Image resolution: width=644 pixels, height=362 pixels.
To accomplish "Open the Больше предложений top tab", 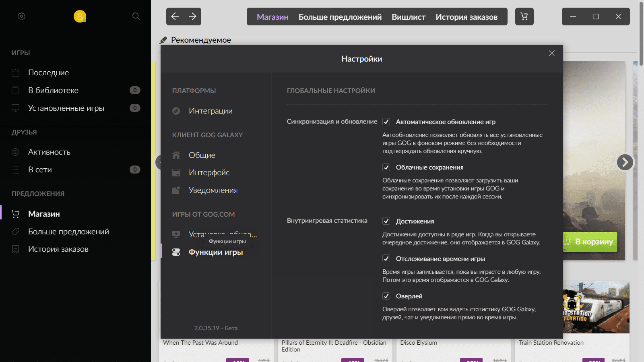I will click(x=340, y=17).
